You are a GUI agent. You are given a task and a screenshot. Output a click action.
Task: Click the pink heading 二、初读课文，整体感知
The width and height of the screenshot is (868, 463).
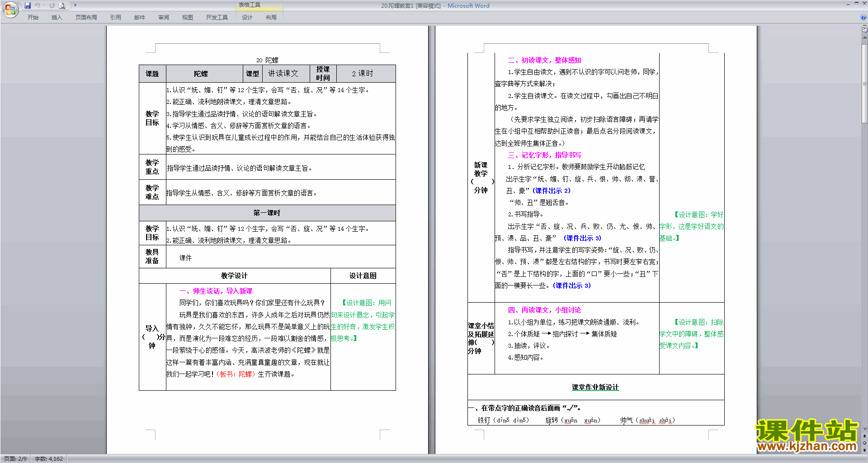pos(544,60)
